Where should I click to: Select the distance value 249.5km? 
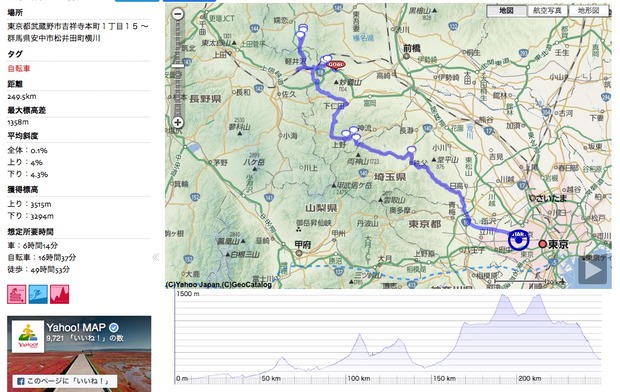pos(22,97)
